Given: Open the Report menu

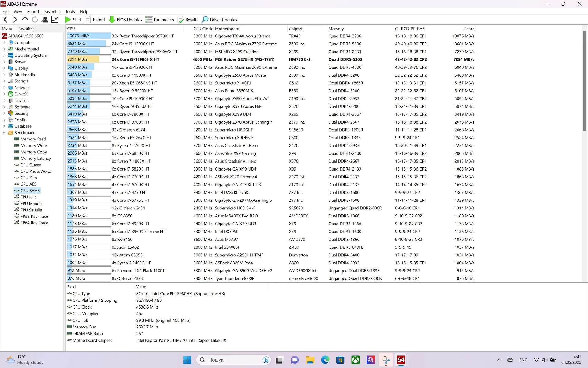Looking at the screenshot, I should (33, 11).
